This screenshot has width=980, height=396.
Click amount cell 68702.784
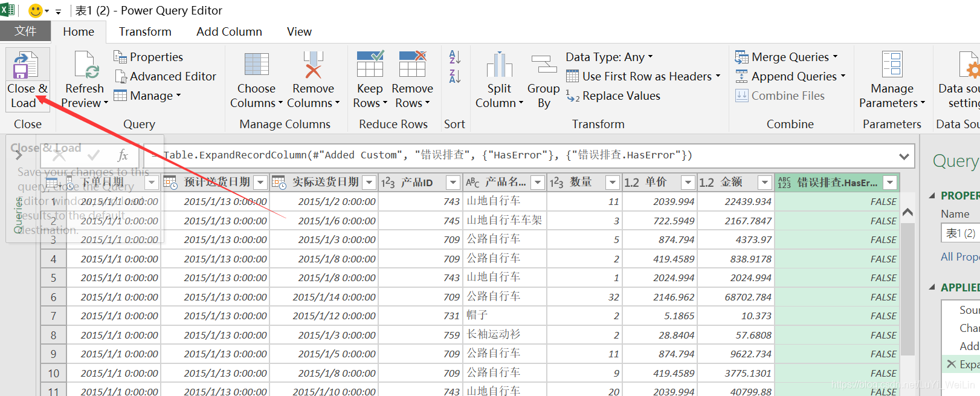[x=735, y=297]
